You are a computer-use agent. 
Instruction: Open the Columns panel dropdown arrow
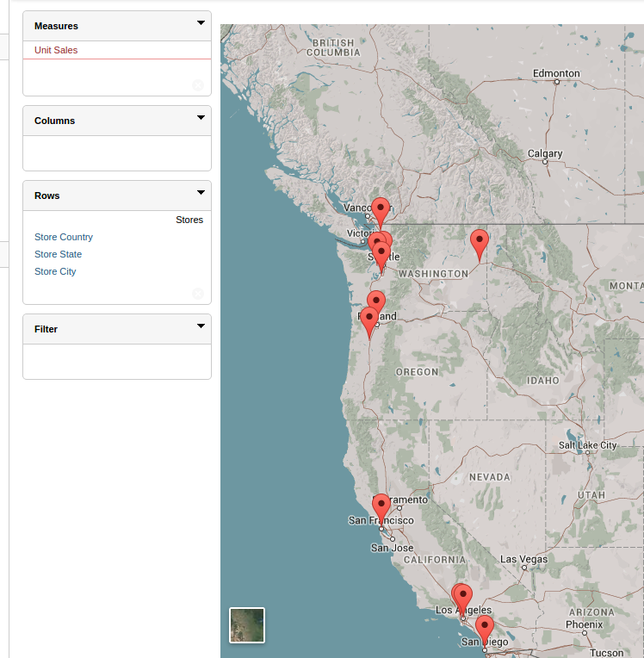point(201,117)
